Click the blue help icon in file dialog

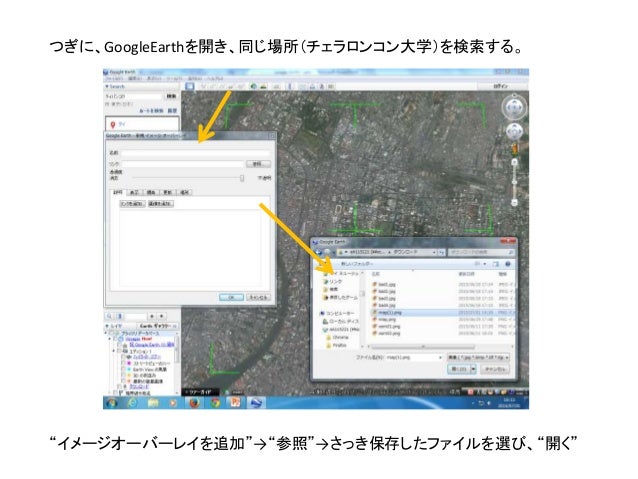click(x=508, y=264)
